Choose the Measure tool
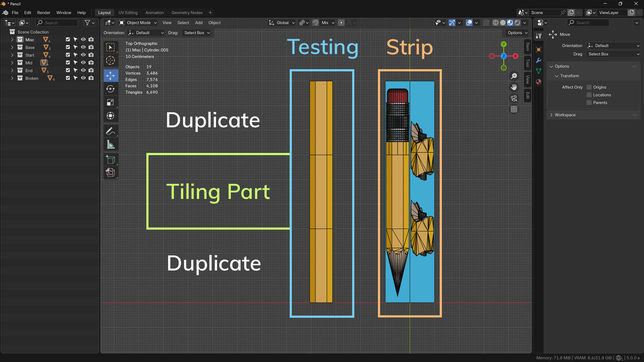The width and height of the screenshot is (644, 362). pos(111,145)
